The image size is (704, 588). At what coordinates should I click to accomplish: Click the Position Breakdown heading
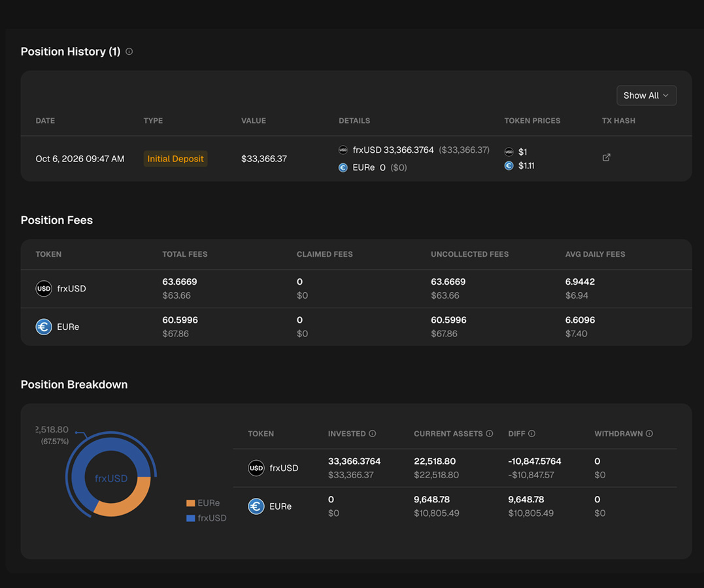point(74,385)
